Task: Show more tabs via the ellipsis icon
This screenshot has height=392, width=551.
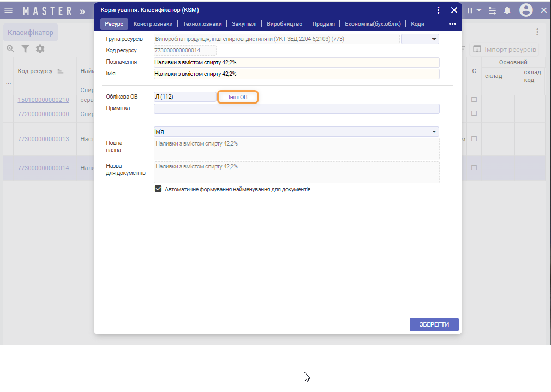Action: click(452, 24)
